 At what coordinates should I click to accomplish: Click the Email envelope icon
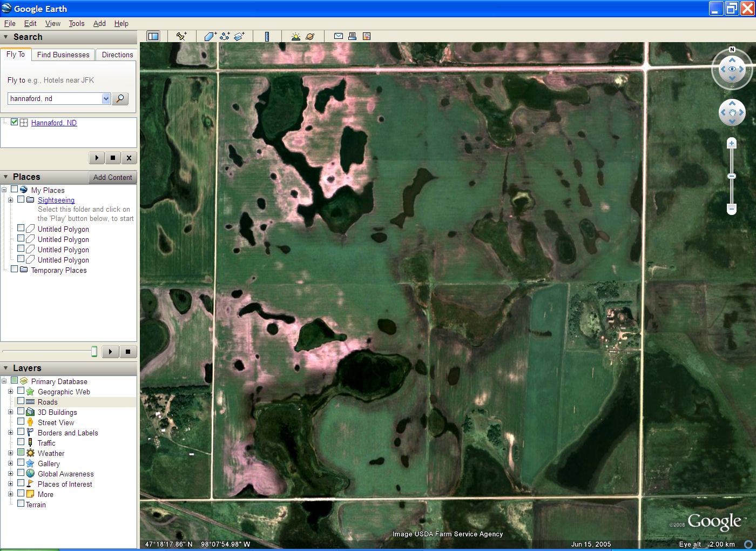pyautogui.click(x=339, y=36)
